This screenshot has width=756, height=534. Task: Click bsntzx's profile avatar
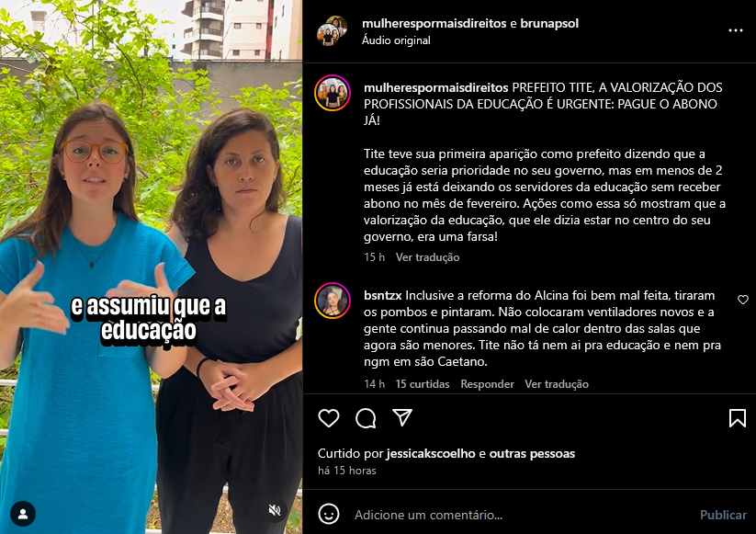(333, 301)
